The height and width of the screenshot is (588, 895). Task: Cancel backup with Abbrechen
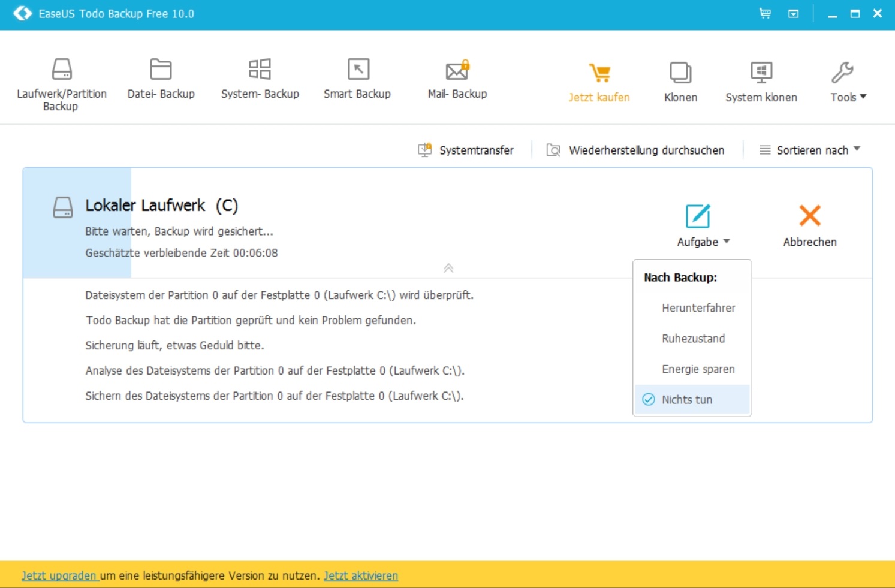[809, 225]
